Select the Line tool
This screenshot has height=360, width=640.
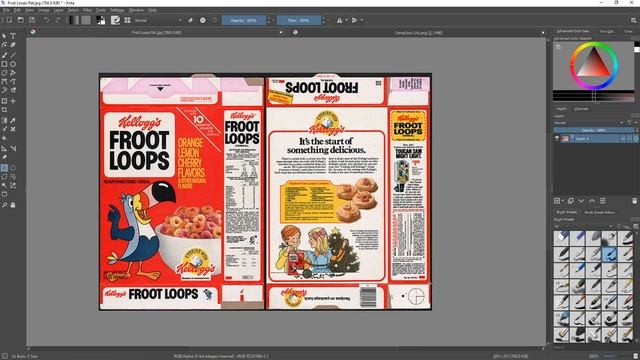pyautogui.click(x=13, y=55)
